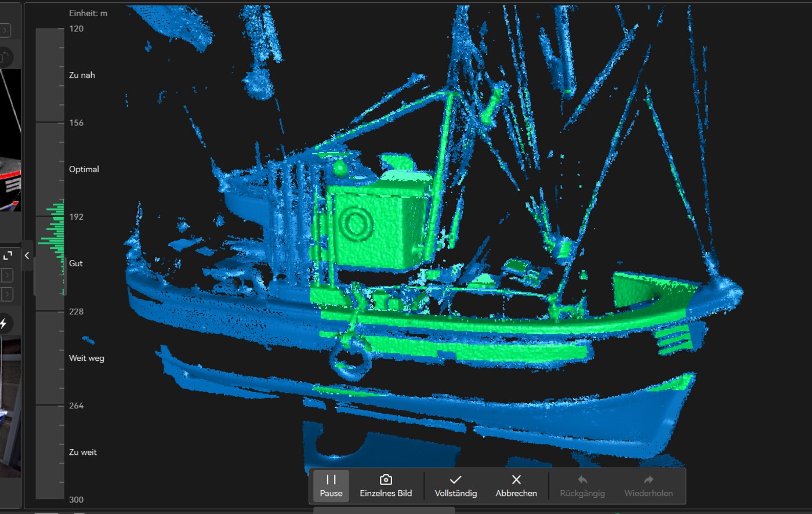Collapse the left side panel chevron
Screen dimensions: 812x514
[x=27, y=255]
